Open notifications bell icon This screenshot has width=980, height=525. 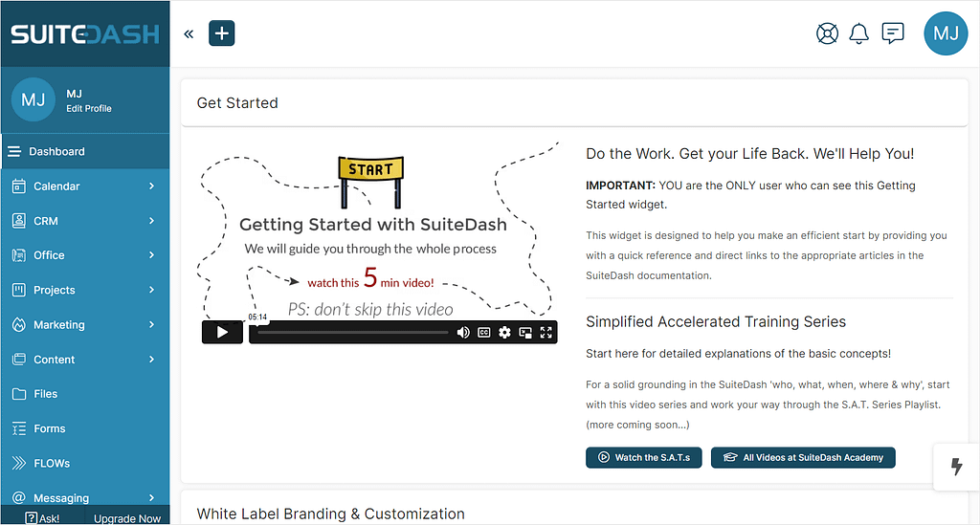pos(858,33)
